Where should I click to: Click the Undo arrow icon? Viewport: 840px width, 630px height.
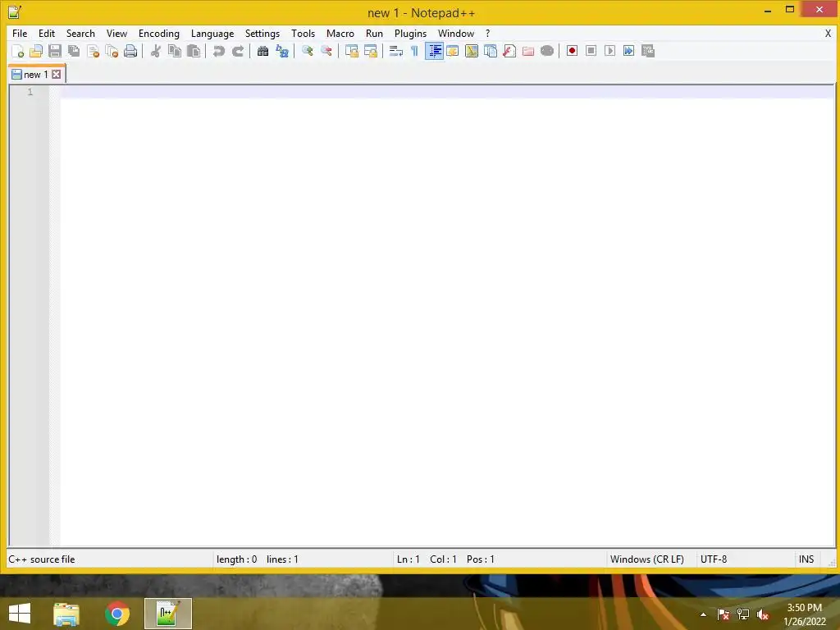[x=218, y=51]
